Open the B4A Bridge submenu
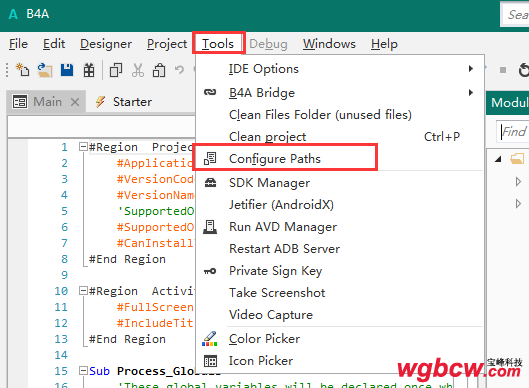Viewport: 529px width, 388px height. (340, 92)
